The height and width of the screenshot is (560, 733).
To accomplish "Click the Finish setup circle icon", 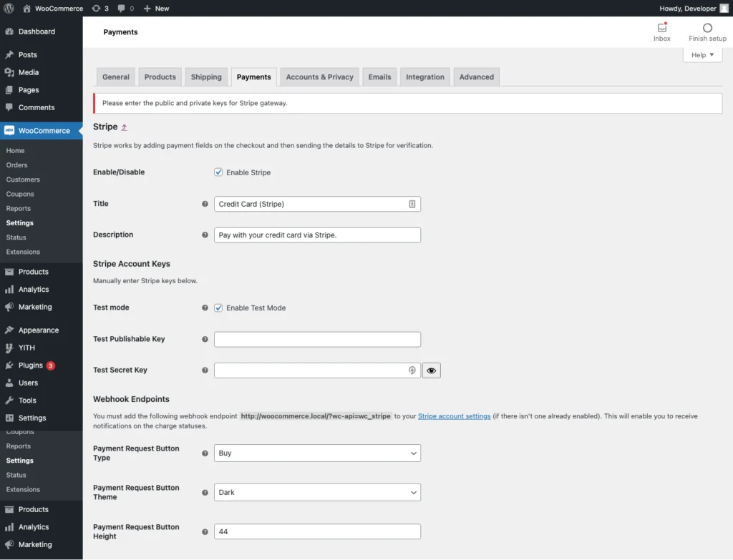I will 707,28.
